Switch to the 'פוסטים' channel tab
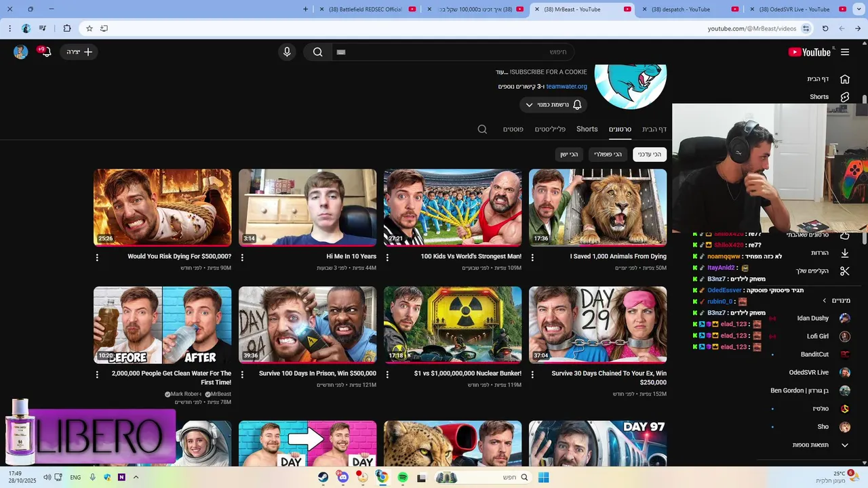 513,129
